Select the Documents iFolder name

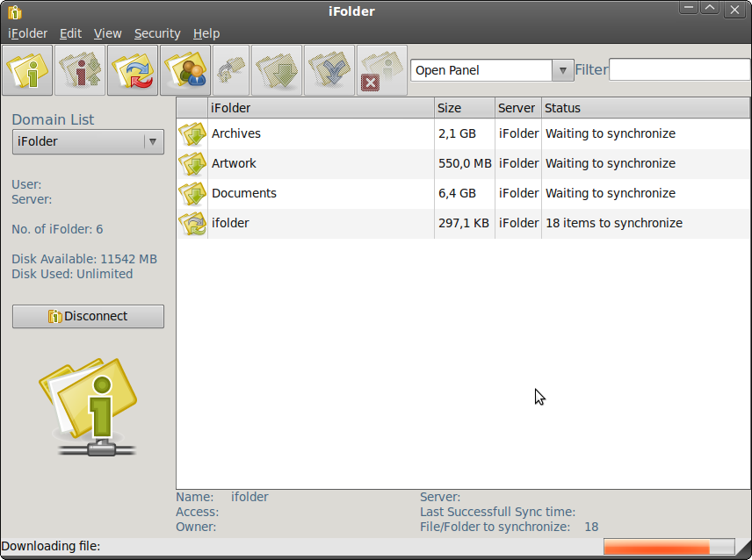[x=244, y=193]
